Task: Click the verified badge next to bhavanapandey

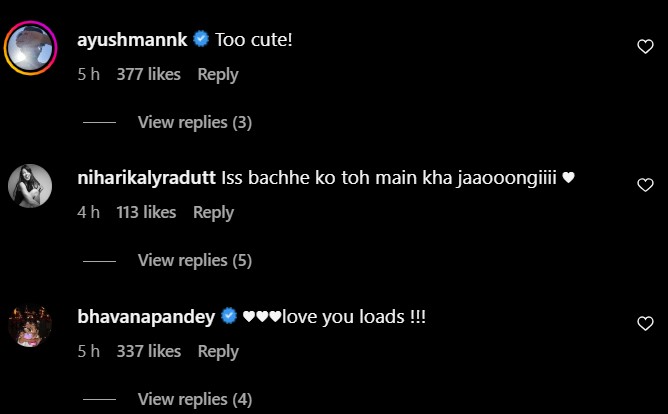Action: coord(229,316)
